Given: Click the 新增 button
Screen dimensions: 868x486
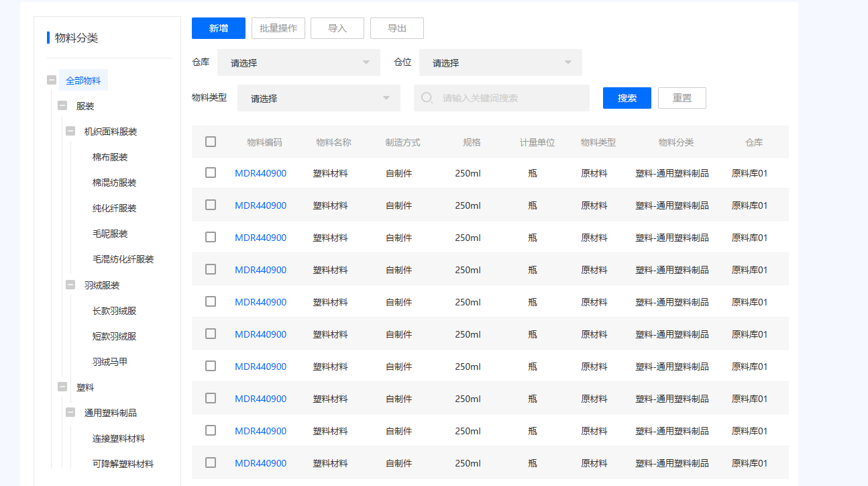Looking at the screenshot, I should click(x=219, y=28).
